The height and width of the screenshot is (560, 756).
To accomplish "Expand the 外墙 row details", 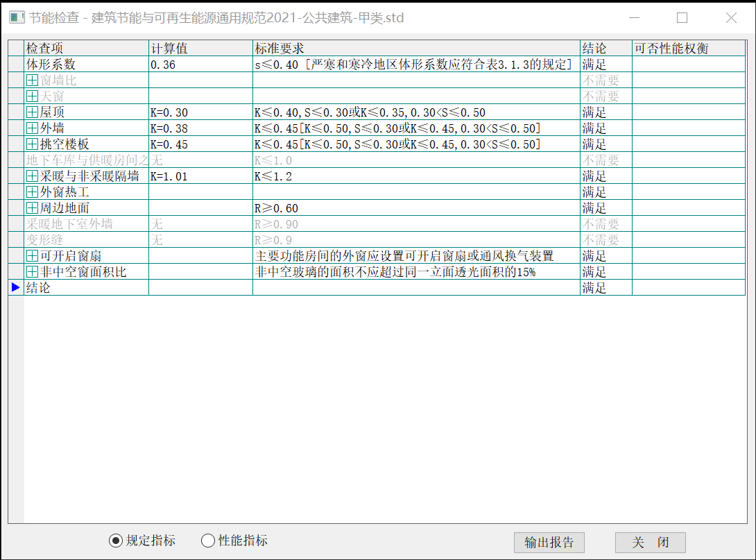I will pos(32,128).
